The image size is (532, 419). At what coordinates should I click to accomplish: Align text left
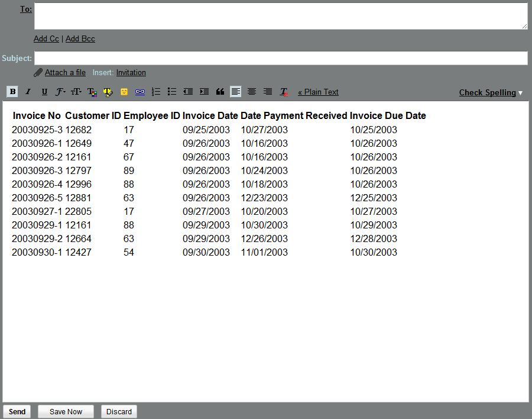tap(235, 92)
